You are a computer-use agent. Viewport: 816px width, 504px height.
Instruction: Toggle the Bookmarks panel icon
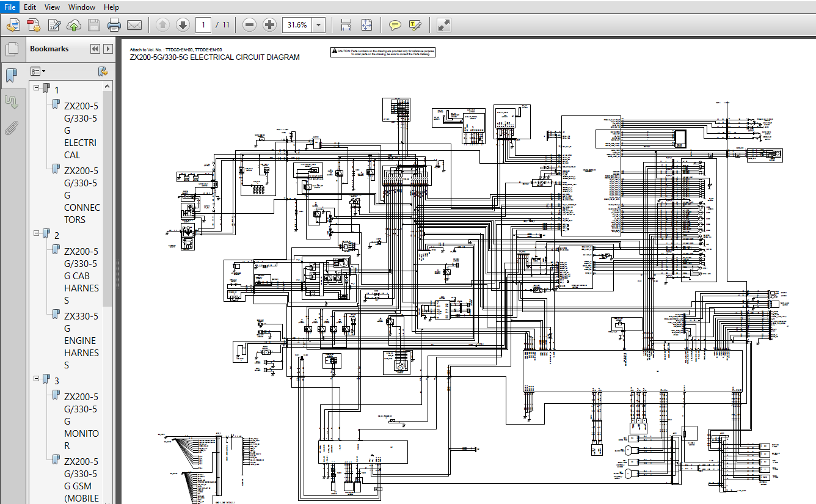[11, 76]
